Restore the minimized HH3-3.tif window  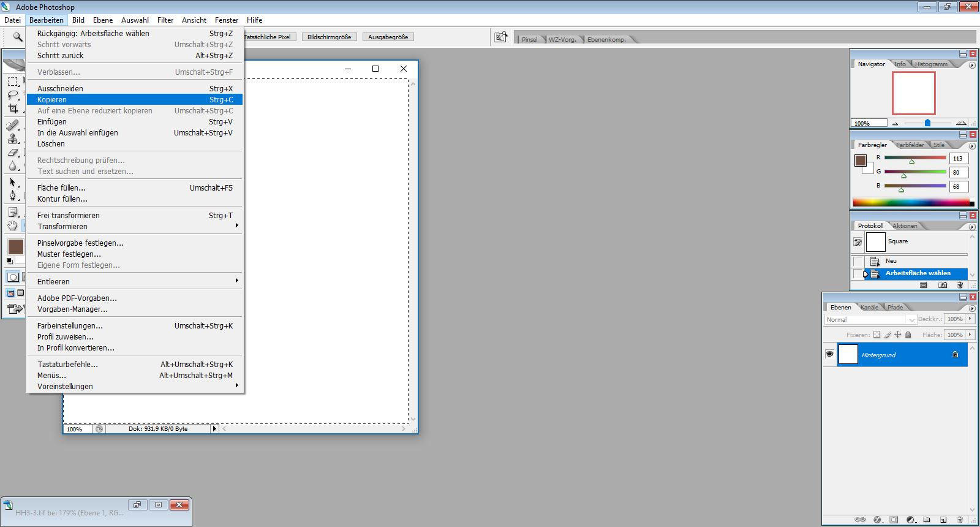pyautogui.click(x=137, y=505)
